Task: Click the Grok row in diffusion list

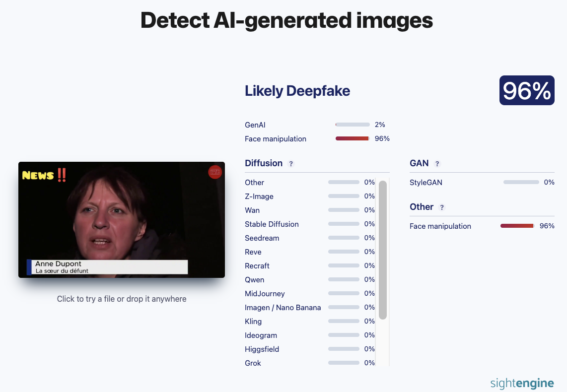Action: [x=309, y=363]
